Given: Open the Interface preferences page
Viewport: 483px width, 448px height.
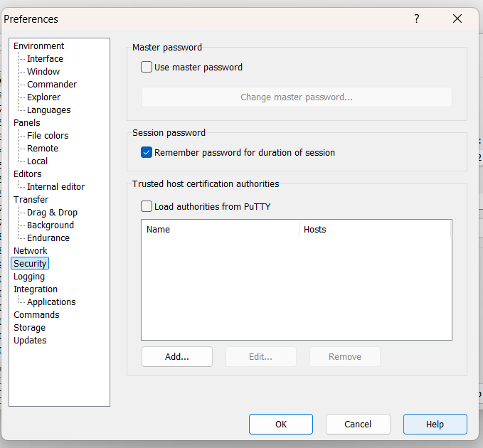Looking at the screenshot, I should pyautogui.click(x=45, y=59).
